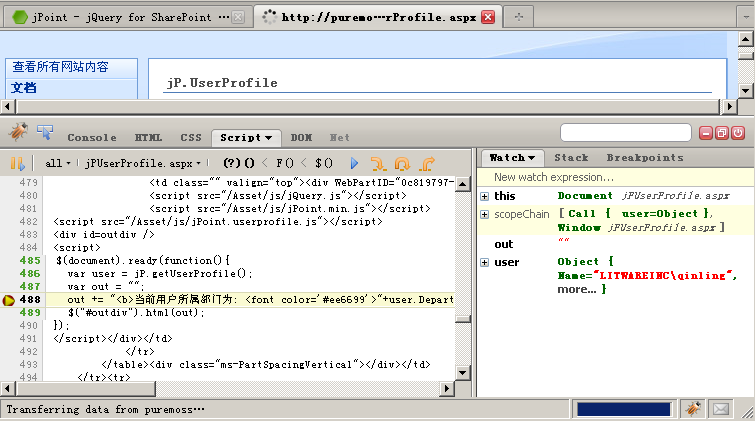
Task: Click the 'out' watch variable row
Action: coord(615,244)
